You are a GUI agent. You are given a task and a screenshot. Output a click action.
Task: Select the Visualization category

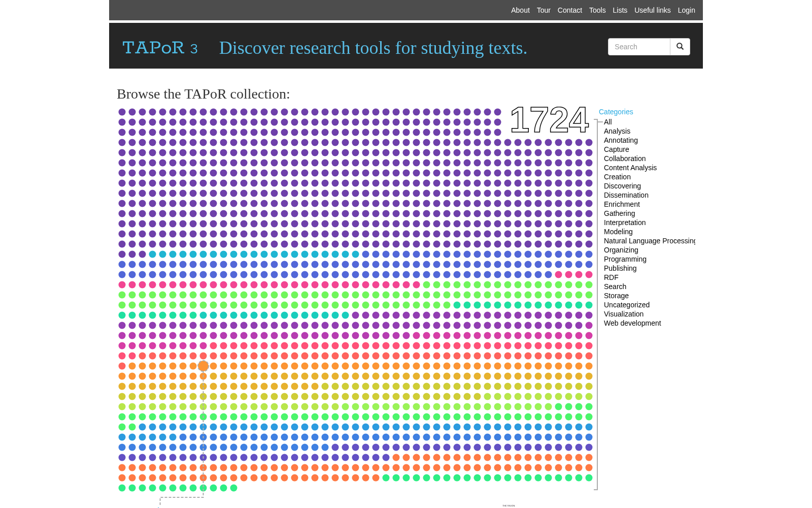pyautogui.click(x=624, y=314)
